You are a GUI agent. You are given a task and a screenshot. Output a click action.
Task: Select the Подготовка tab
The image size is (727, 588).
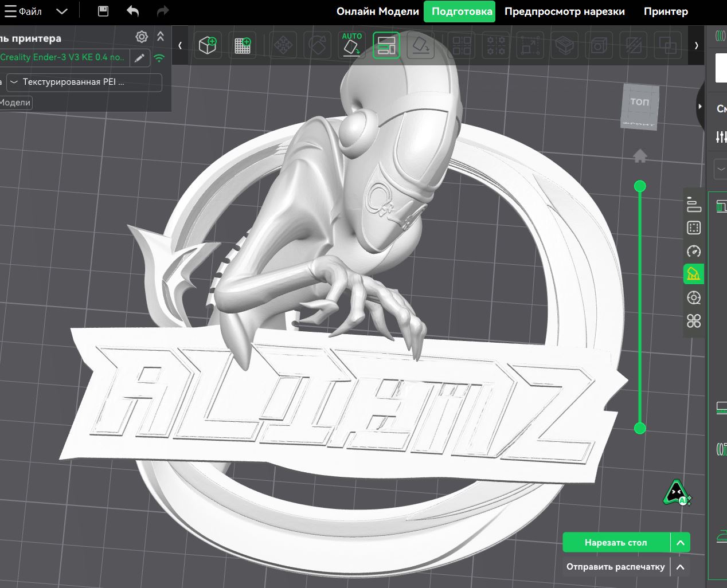tap(460, 11)
